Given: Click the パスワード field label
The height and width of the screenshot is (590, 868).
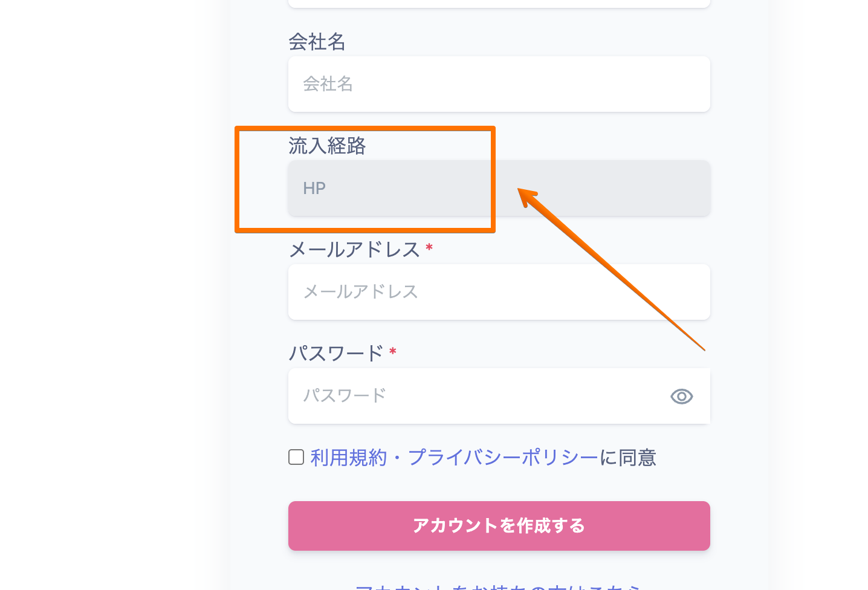Looking at the screenshot, I should [x=336, y=353].
